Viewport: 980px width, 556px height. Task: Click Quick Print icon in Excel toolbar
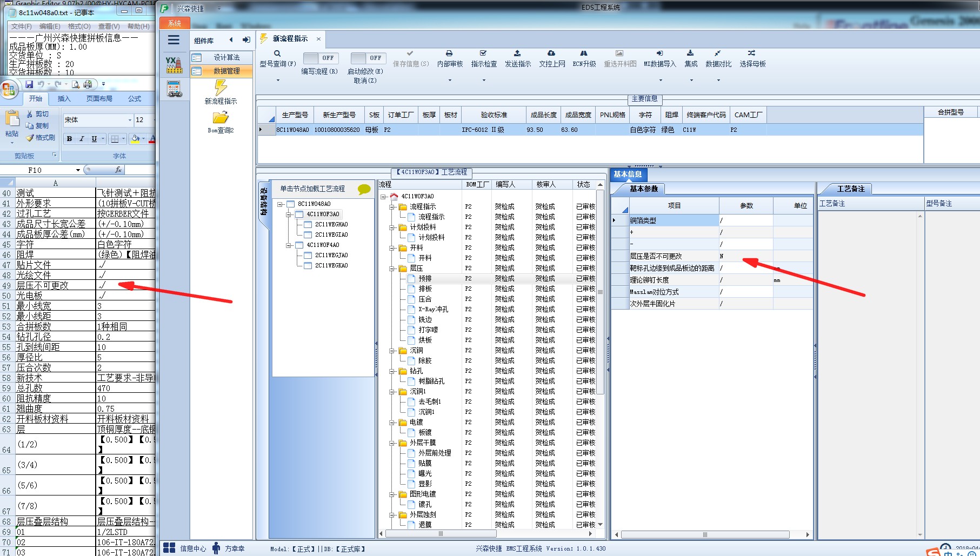(x=88, y=84)
